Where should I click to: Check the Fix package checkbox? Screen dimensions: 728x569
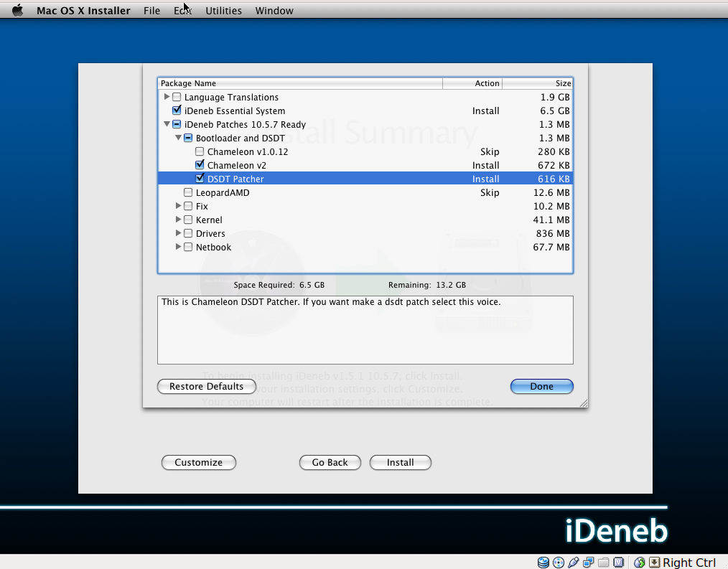coord(188,206)
